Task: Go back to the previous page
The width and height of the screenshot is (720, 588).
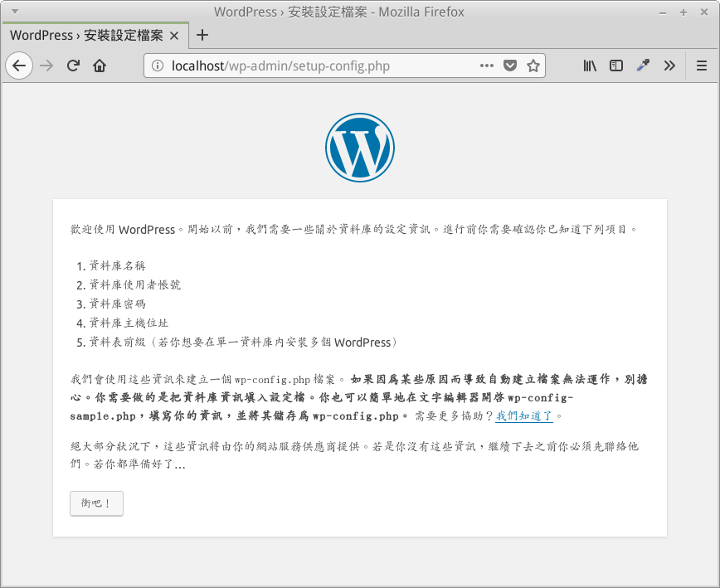Action: tap(19, 66)
